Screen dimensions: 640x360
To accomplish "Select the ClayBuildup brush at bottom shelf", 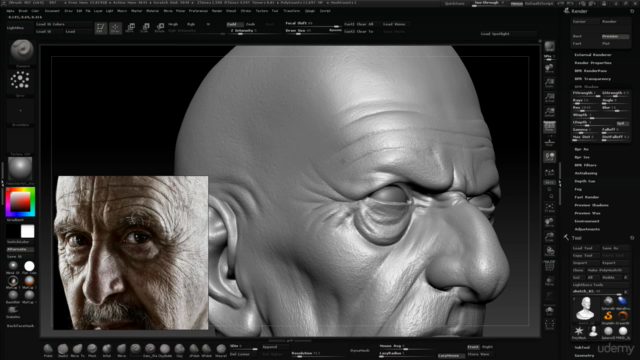I will [164, 349].
